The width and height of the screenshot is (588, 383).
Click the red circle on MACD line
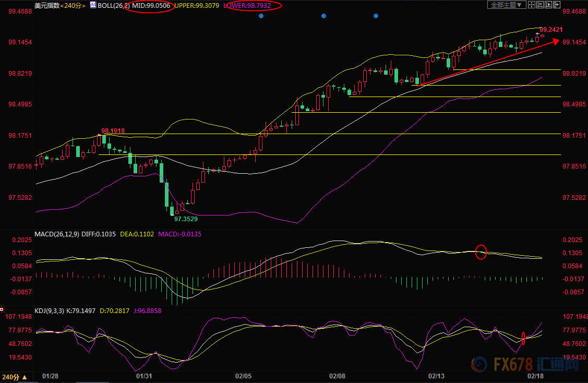[x=481, y=252]
